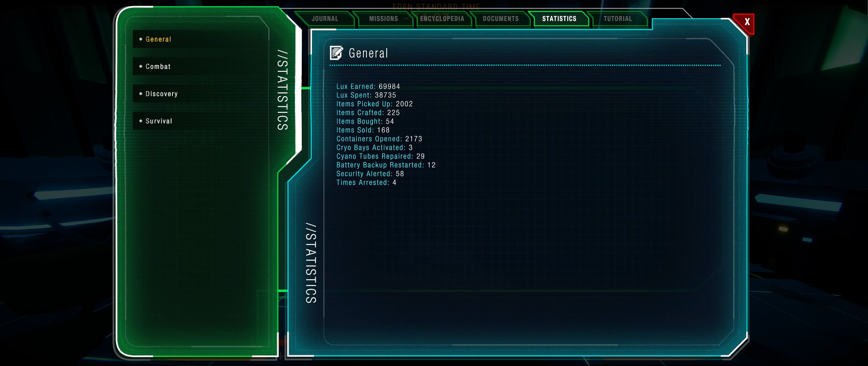Open the Encyclopedia tab
The height and width of the screenshot is (366, 868).
(x=442, y=19)
